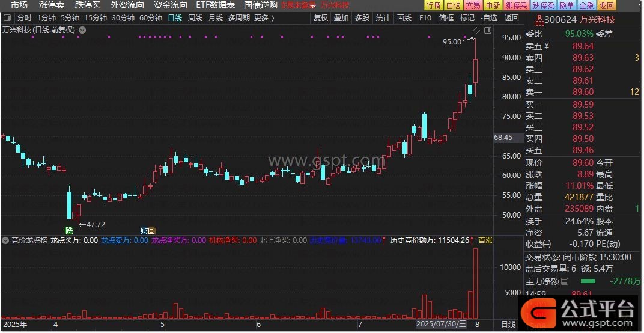
Task: Click 复权 toolbar button
Action: 320,18
